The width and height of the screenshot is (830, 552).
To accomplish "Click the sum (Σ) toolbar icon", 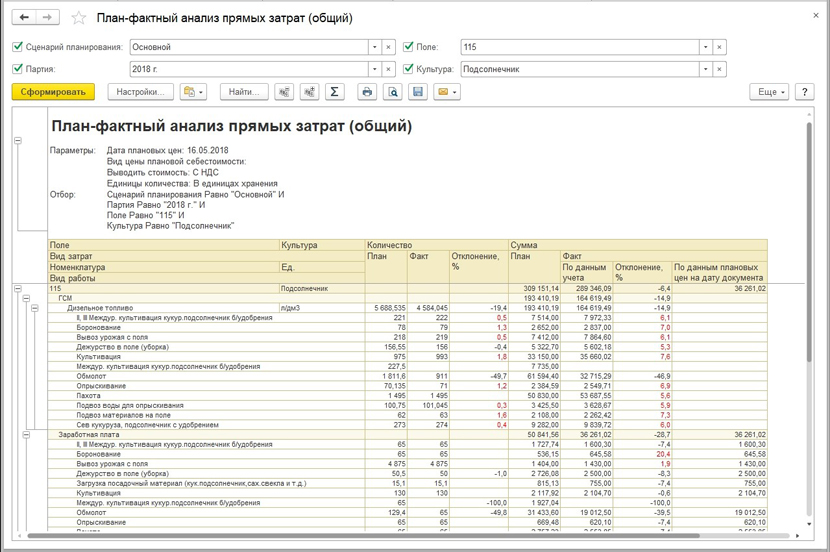I will [x=335, y=92].
